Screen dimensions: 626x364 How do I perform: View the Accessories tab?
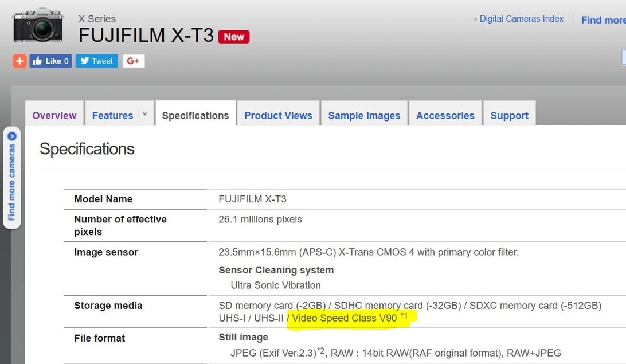pyautogui.click(x=445, y=115)
